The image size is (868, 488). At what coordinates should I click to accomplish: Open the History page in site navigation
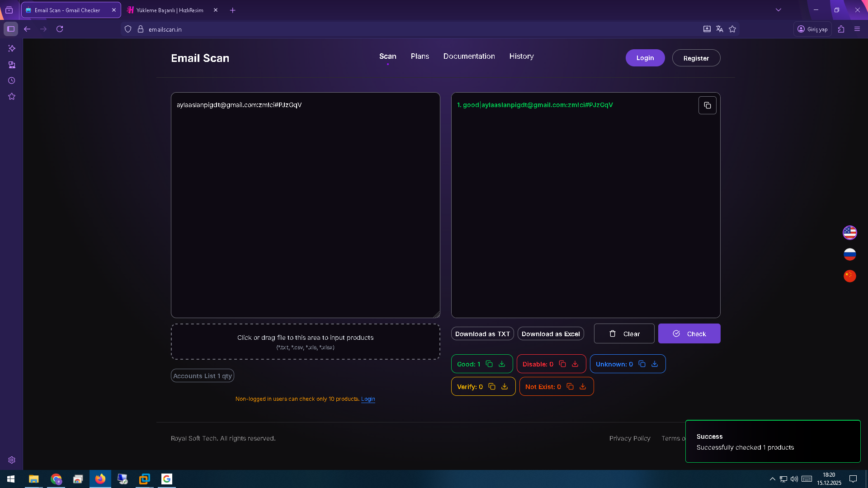(x=521, y=56)
